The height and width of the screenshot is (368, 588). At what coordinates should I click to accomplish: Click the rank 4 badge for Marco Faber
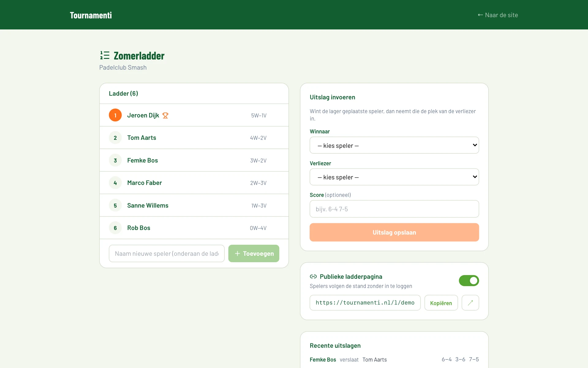click(x=115, y=183)
